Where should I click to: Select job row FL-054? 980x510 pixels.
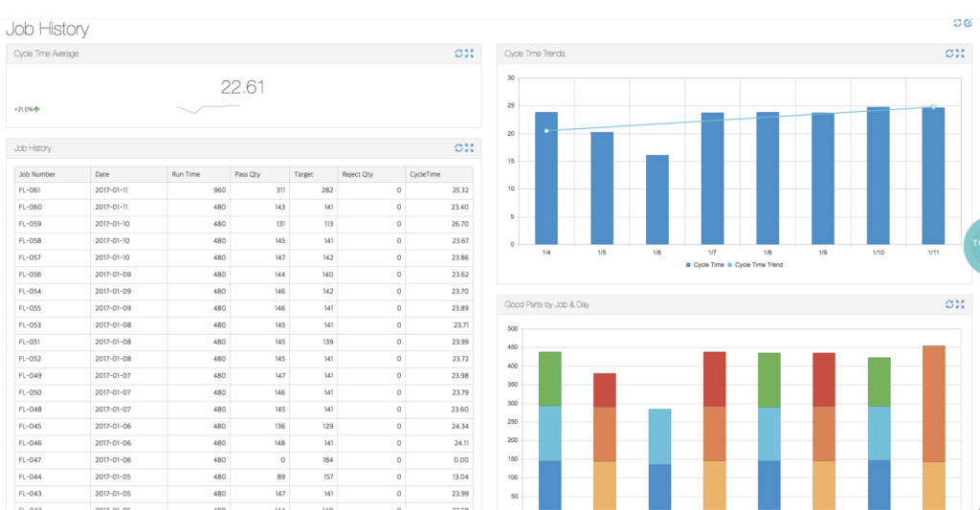(244, 291)
